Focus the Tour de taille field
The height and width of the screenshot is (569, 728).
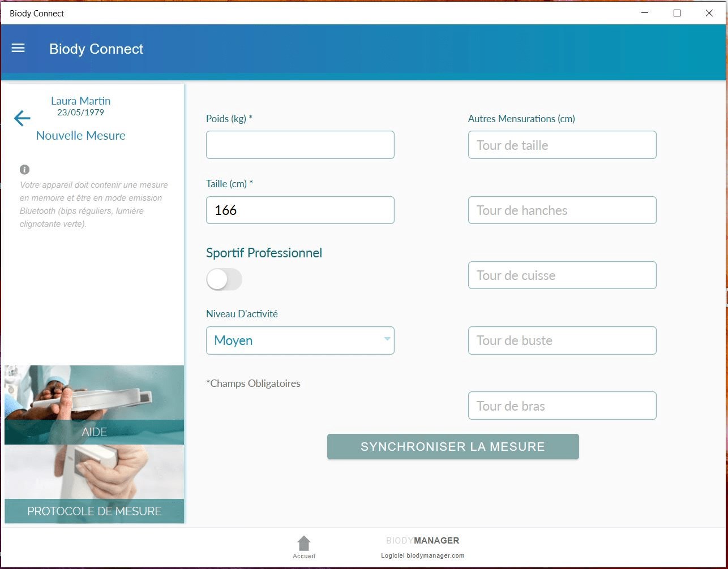click(x=562, y=145)
